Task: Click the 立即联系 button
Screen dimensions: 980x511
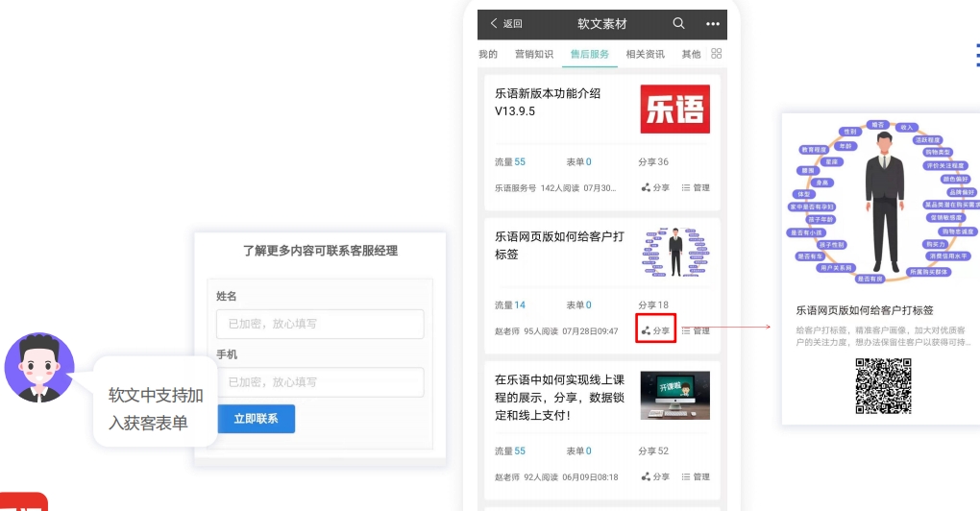Action: [257, 419]
